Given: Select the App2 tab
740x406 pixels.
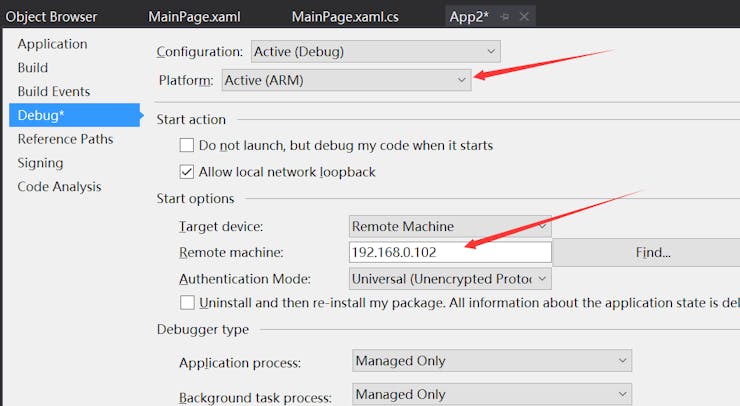Looking at the screenshot, I should (x=469, y=17).
